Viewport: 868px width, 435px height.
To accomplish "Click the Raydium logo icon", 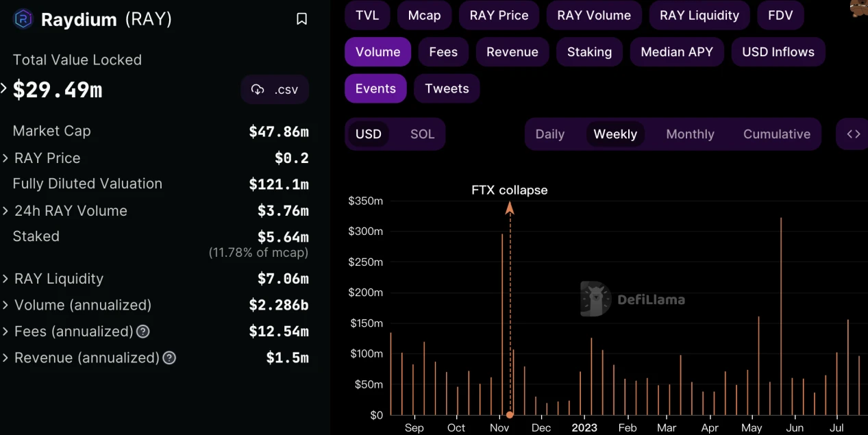I will (x=23, y=18).
